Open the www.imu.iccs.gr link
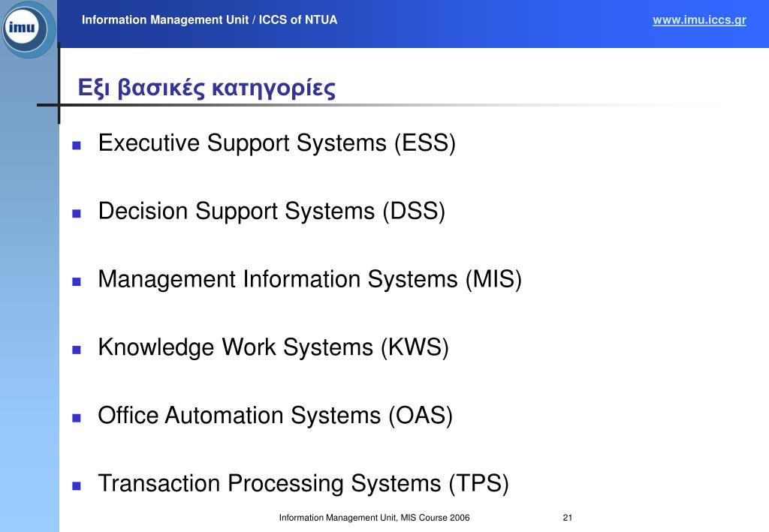The height and width of the screenshot is (532, 769). pos(699,20)
